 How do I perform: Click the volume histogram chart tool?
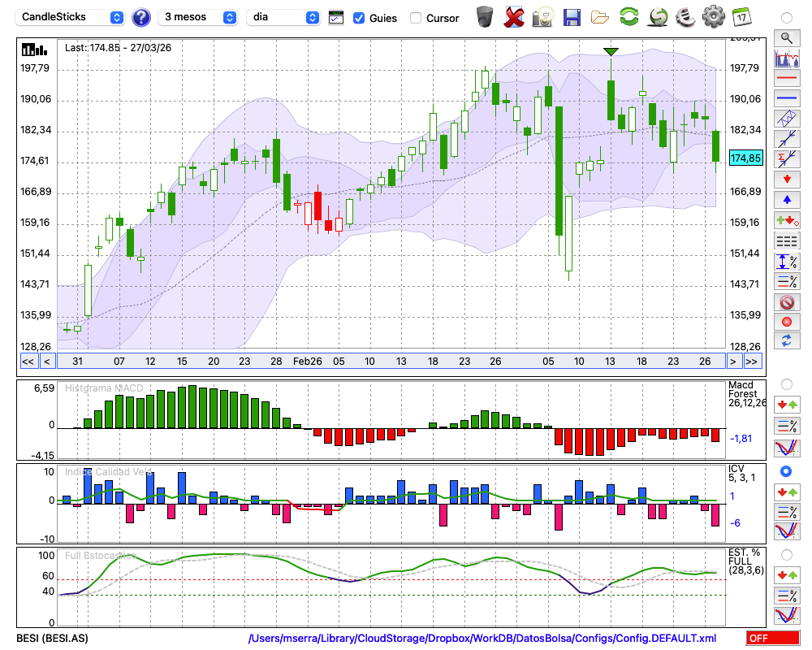(x=787, y=58)
